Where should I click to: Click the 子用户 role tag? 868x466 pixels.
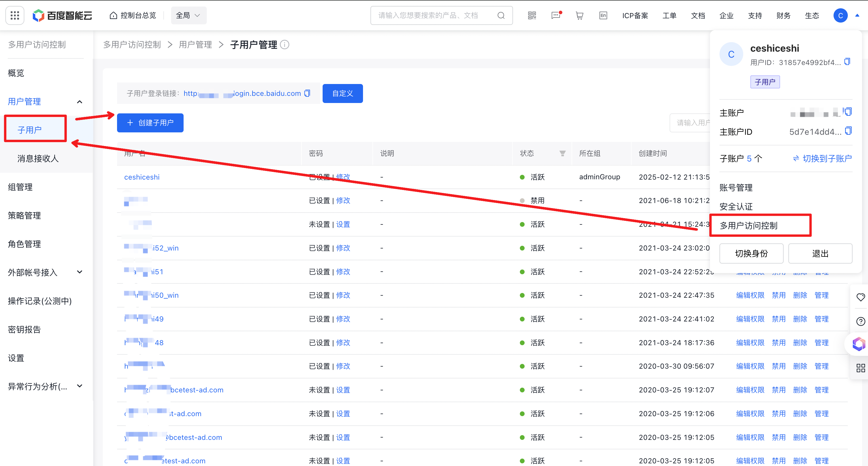point(765,82)
